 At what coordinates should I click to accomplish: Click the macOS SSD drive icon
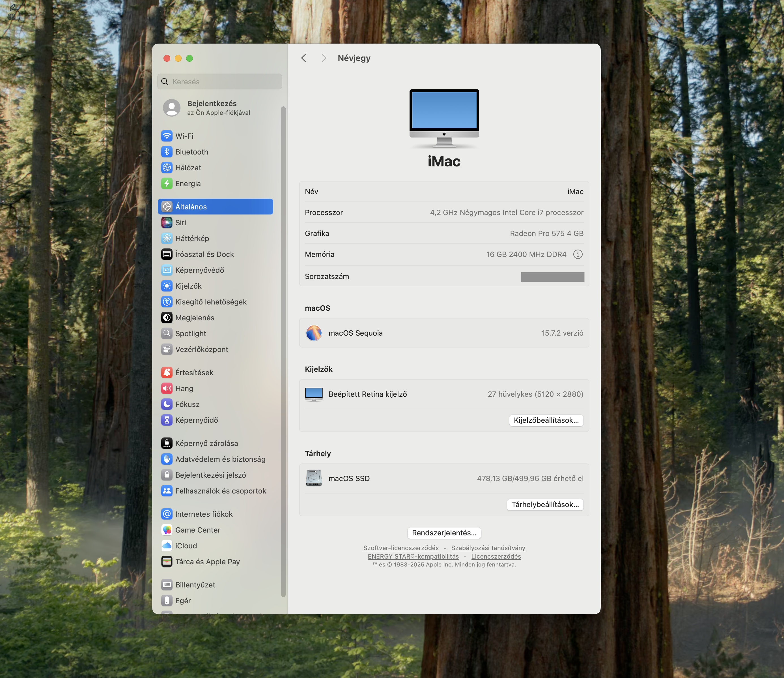tap(314, 478)
